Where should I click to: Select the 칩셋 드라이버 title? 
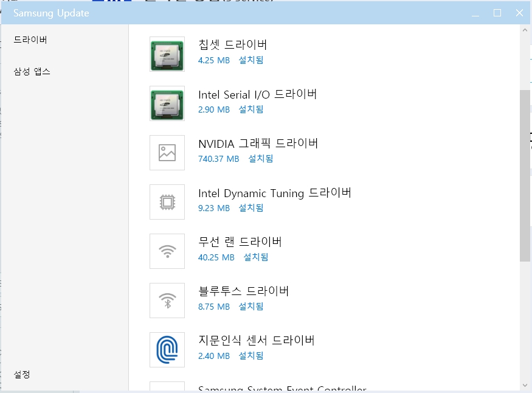click(x=232, y=44)
